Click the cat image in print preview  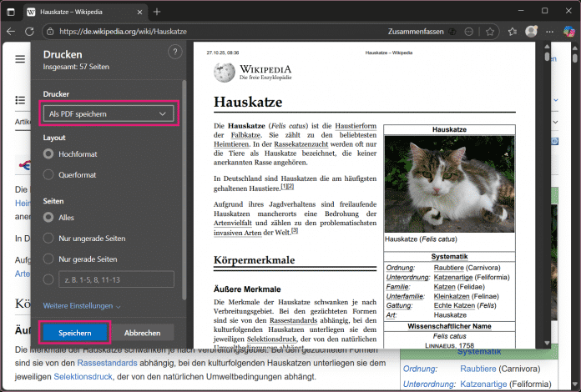tap(449, 184)
